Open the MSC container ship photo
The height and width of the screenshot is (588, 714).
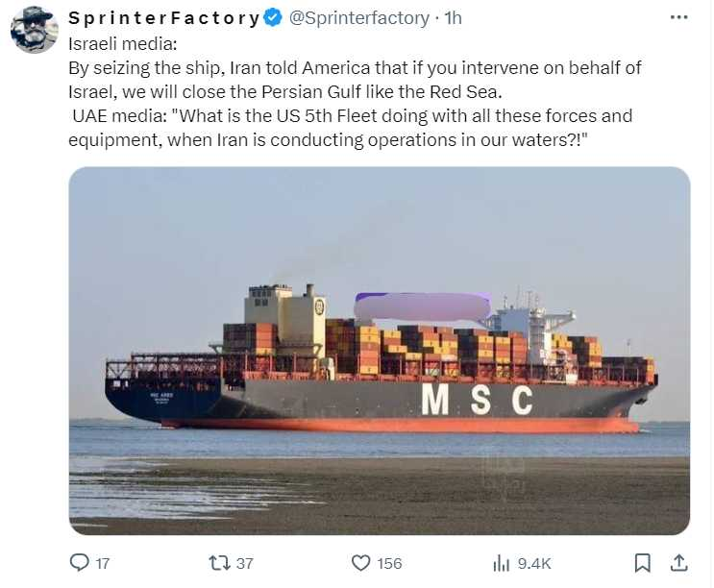pos(379,351)
